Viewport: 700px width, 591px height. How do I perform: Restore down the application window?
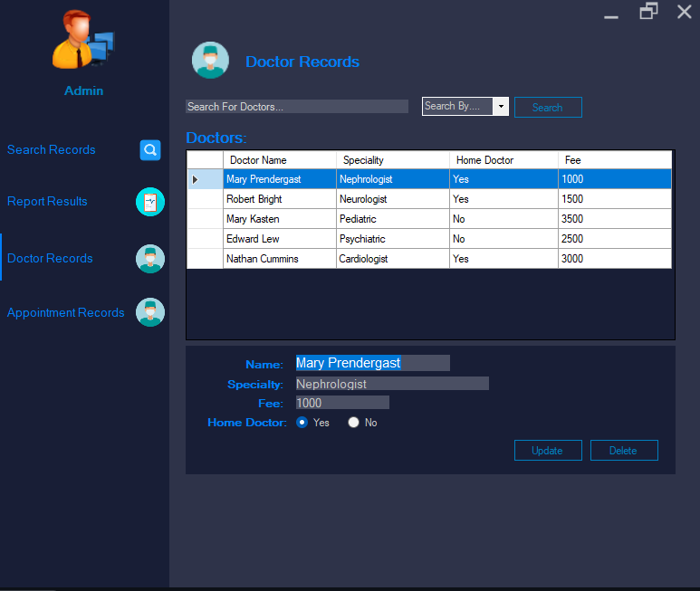pyautogui.click(x=648, y=11)
